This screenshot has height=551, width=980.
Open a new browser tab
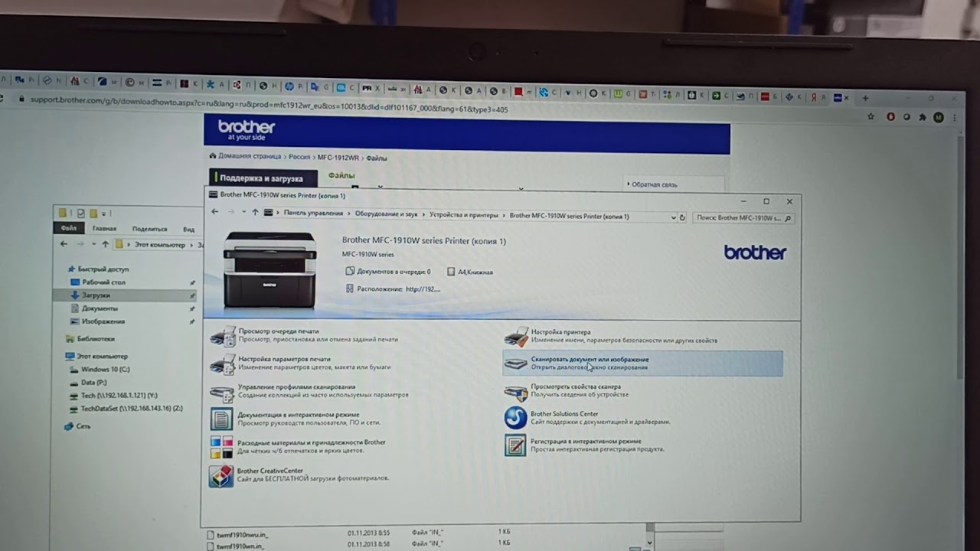pyautogui.click(x=865, y=98)
